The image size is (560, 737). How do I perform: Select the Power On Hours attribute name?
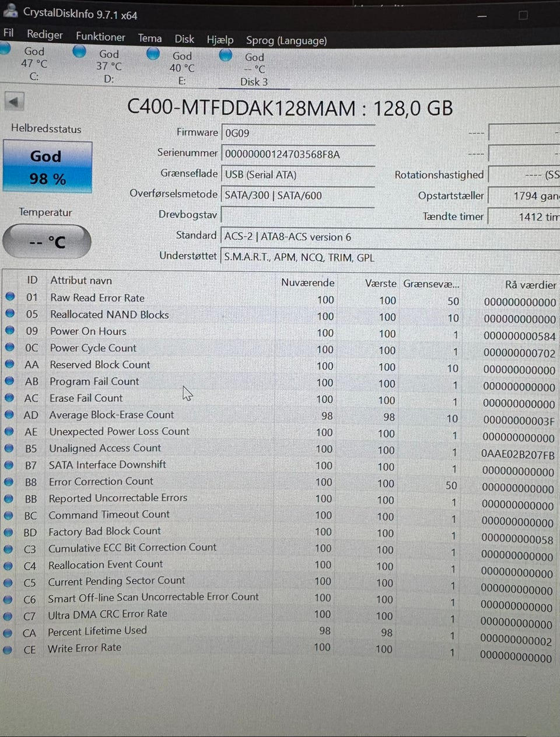(x=88, y=331)
